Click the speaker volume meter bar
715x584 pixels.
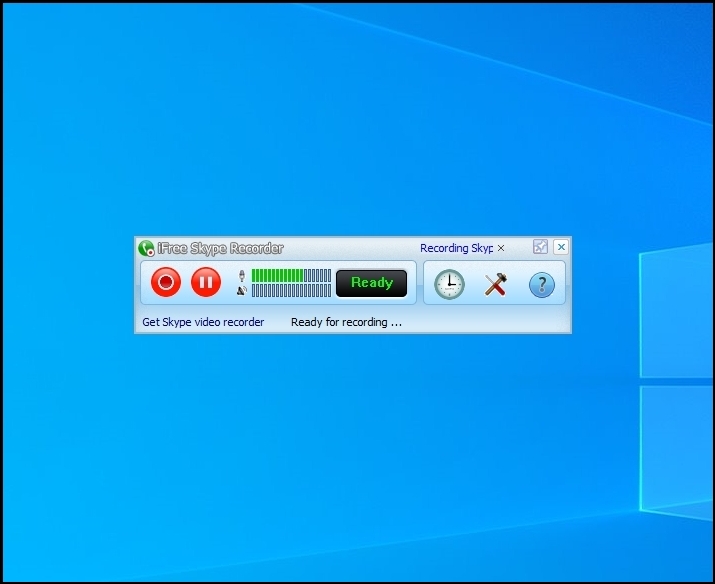(291, 290)
